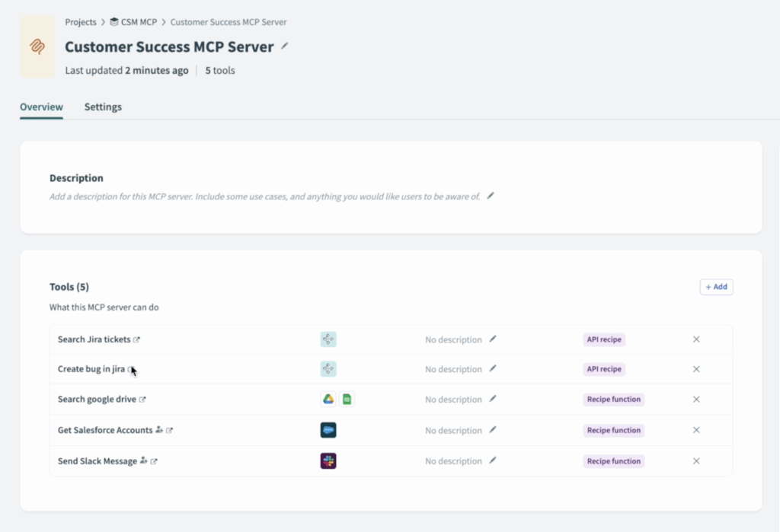Click the Salesforce connector icon
Image resolution: width=780 pixels, height=532 pixels.
(328, 431)
